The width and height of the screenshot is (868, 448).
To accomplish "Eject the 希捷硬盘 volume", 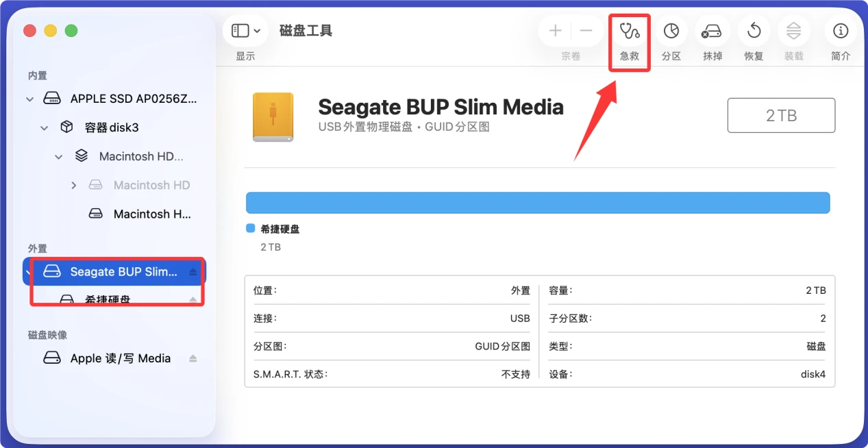I will click(x=193, y=300).
